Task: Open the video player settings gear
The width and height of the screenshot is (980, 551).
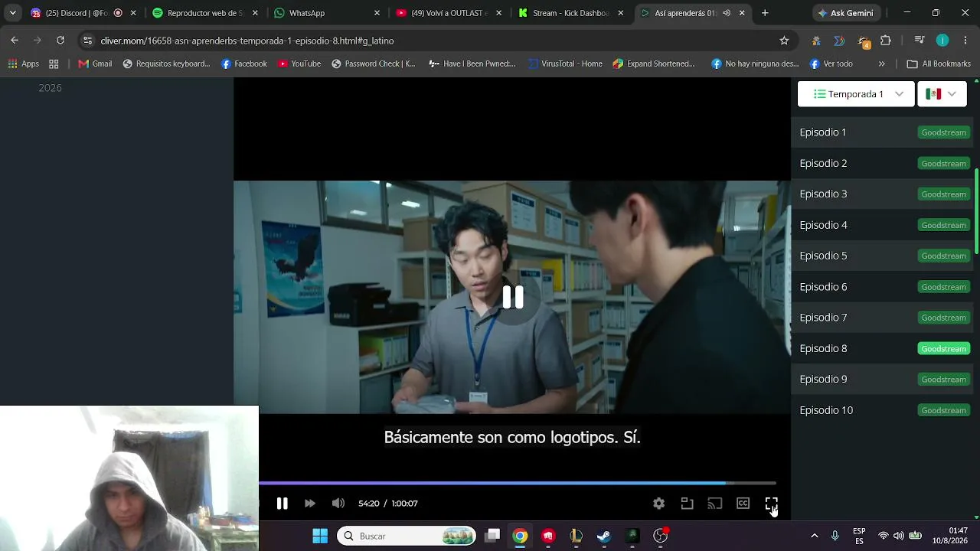Action: point(658,504)
